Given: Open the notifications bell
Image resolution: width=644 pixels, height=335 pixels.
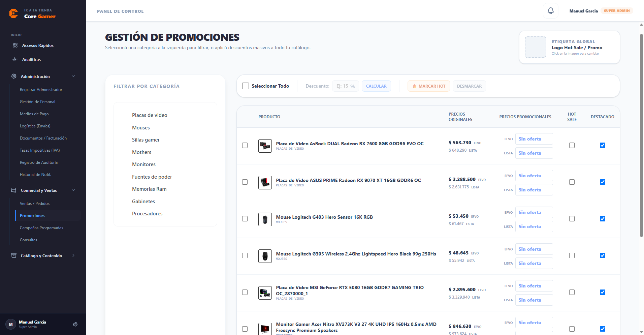Looking at the screenshot, I should click(x=550, y=11).
